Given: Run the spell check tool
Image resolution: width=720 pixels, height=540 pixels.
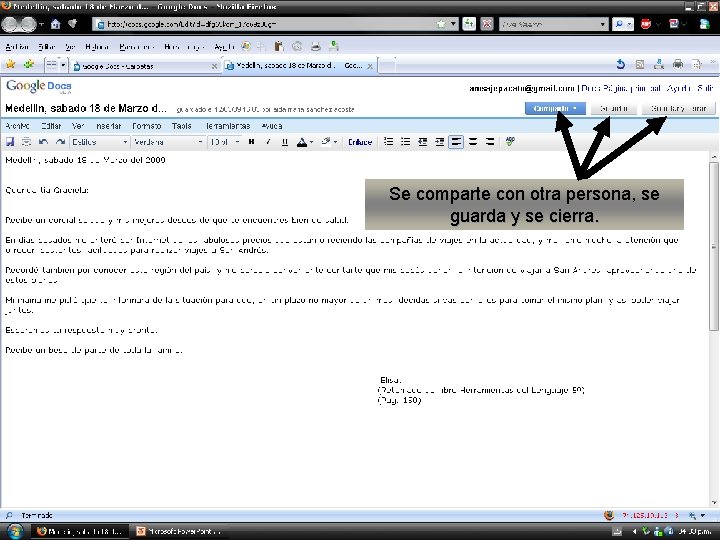Looking at the screenshot, I should pyautogui.click(x=510, y=141).
